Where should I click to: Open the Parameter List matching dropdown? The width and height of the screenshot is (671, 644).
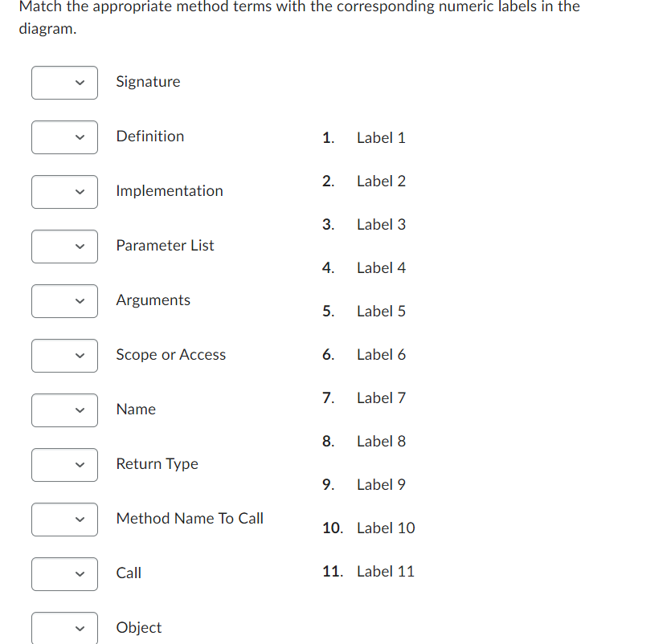(x=64, y=247)
